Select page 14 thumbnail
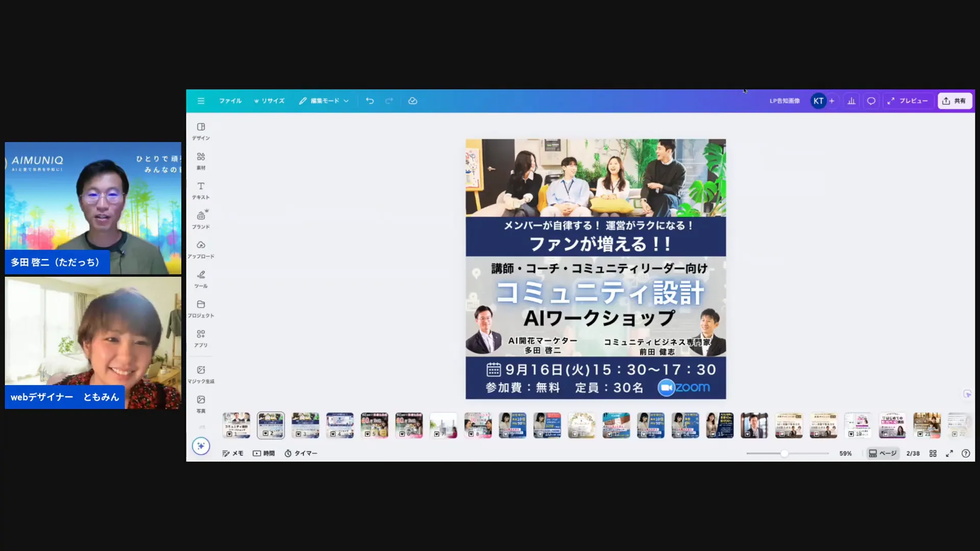The height and width of the screenshot is (551, 980). point(685,425)
